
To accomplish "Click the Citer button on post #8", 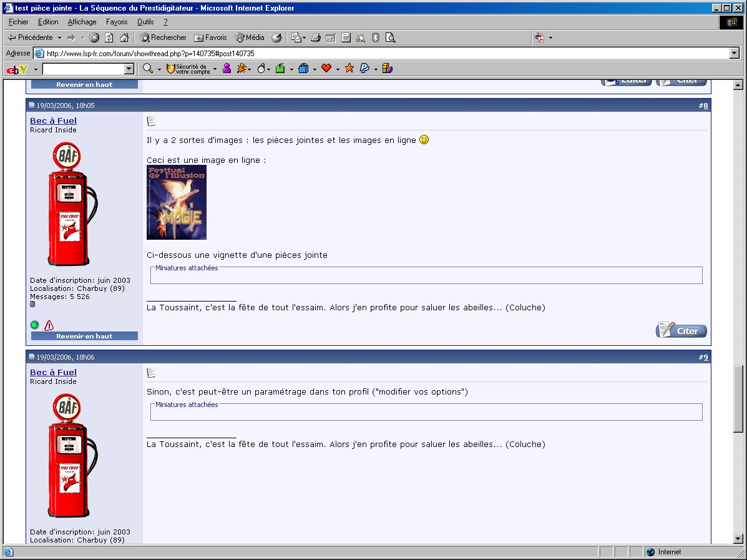I will [x=681, y=330].
